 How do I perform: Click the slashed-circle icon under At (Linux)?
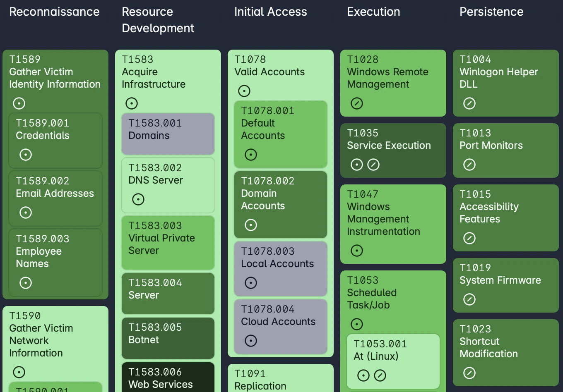380,375
